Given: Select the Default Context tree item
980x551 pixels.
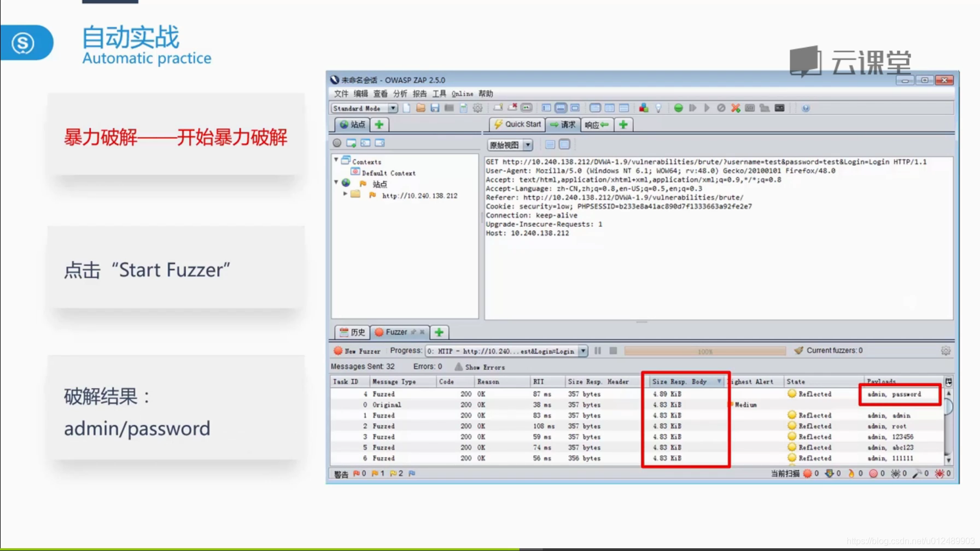Looking at the screenshot, I should [x=383, y=173].
